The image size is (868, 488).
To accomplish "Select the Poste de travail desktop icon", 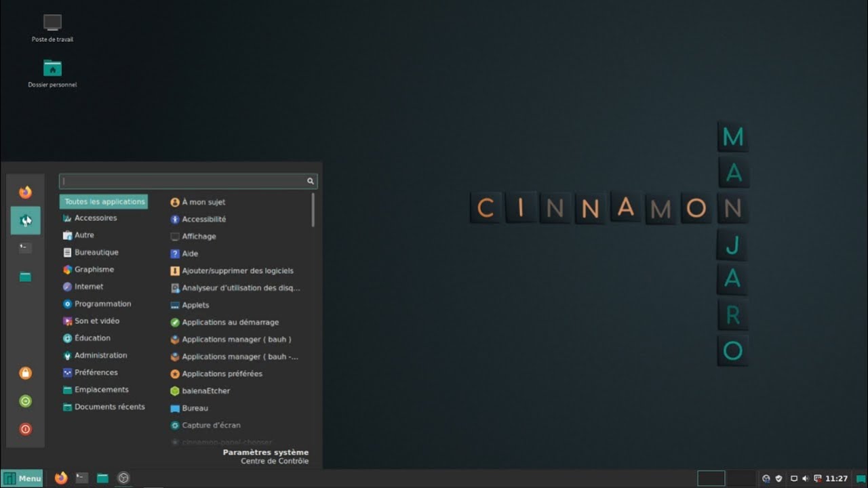I will (x=52, y=28).
